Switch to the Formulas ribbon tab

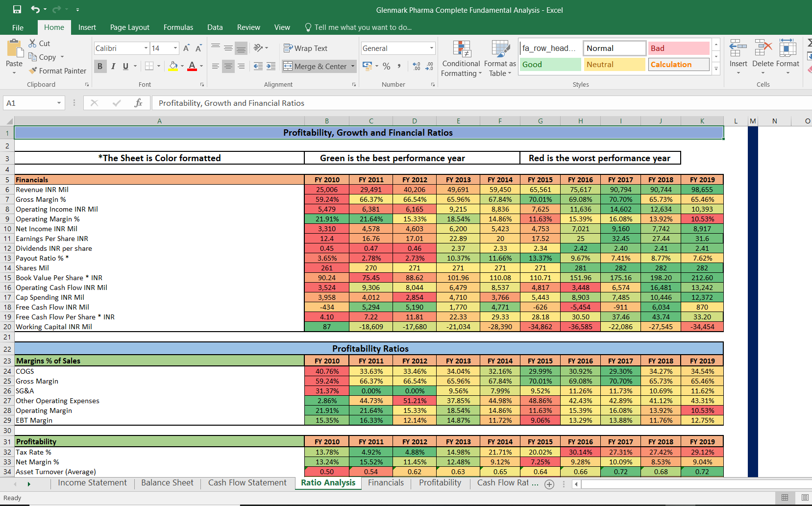[178, 27]
